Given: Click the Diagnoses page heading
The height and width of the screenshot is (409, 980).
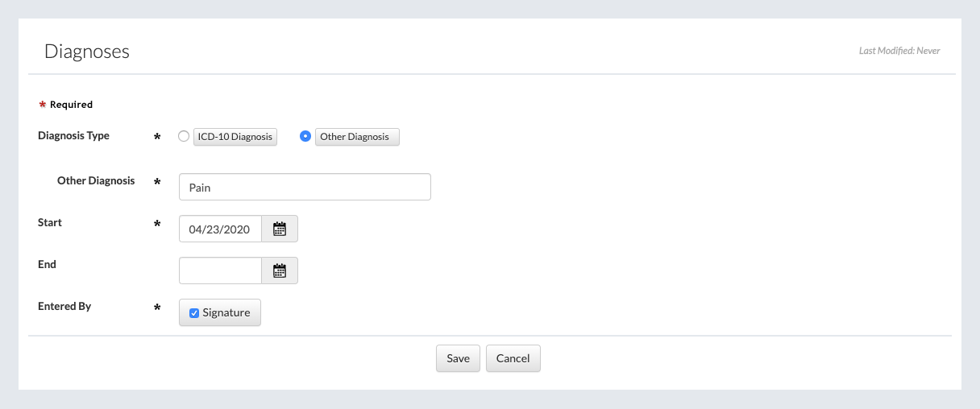Looking at the screenshot, I should [x=87, y=52].
